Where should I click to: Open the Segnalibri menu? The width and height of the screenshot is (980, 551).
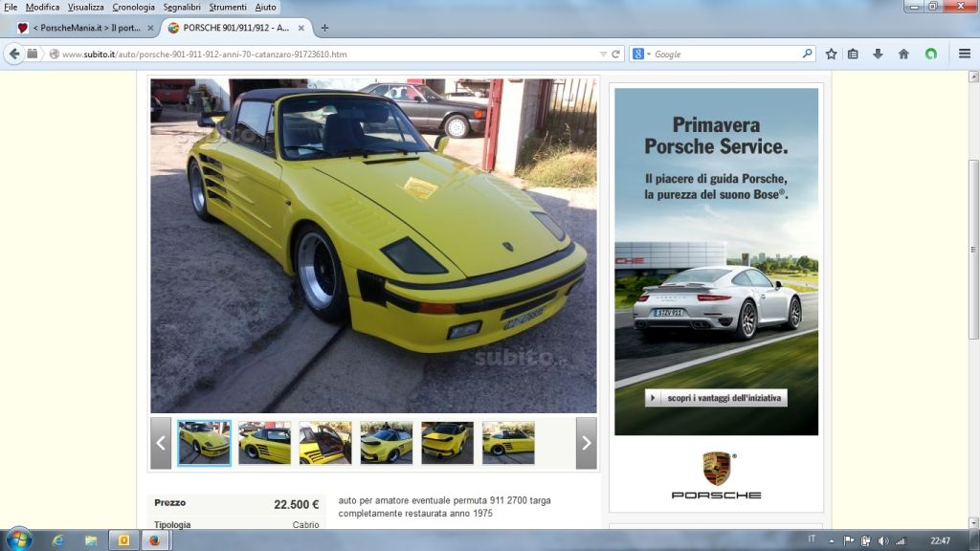coord(182,7)
